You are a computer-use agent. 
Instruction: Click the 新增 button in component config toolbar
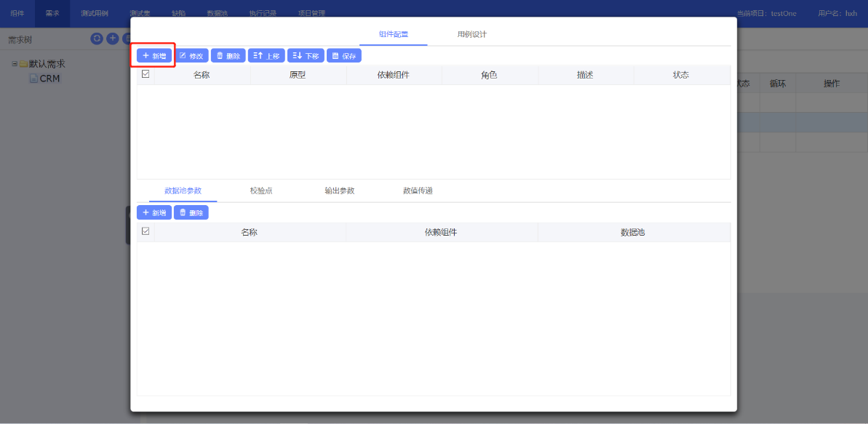[154, 56]
